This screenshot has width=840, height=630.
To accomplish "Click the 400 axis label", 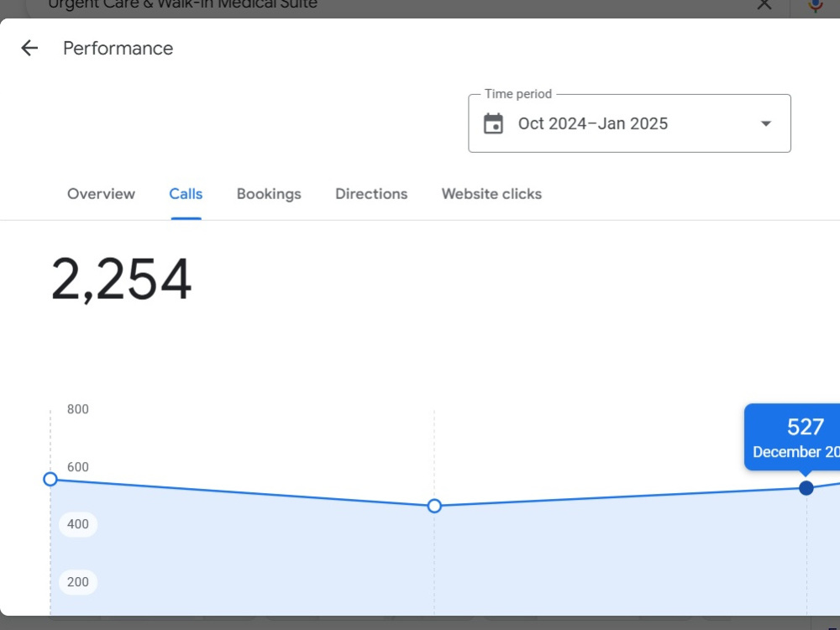I will pyautogui.click(x=77, y=524).
